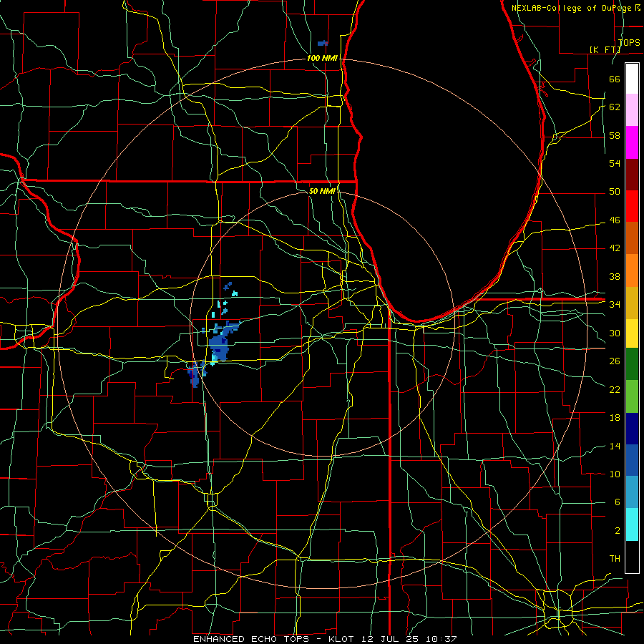Click the white swatch in the tops legend
The image size is (644, 644).
(632, 79)
